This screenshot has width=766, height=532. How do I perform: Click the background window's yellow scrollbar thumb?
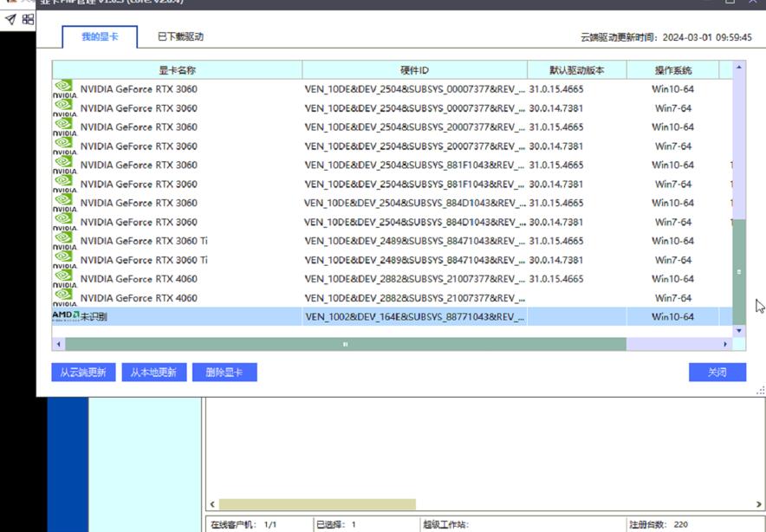click(x=317, y=504)
